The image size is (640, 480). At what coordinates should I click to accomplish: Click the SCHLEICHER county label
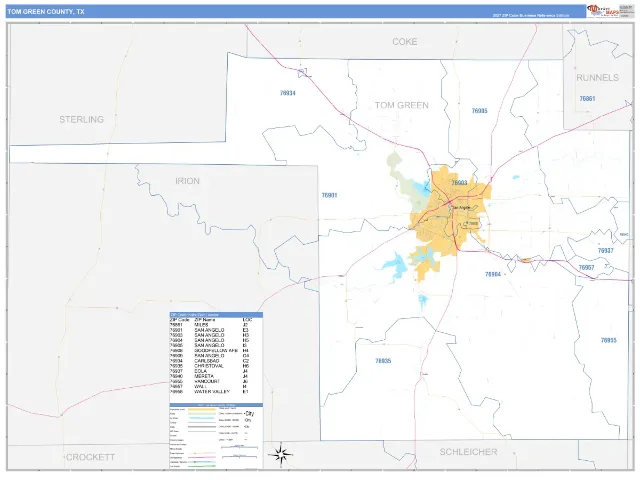coord(468,452)
